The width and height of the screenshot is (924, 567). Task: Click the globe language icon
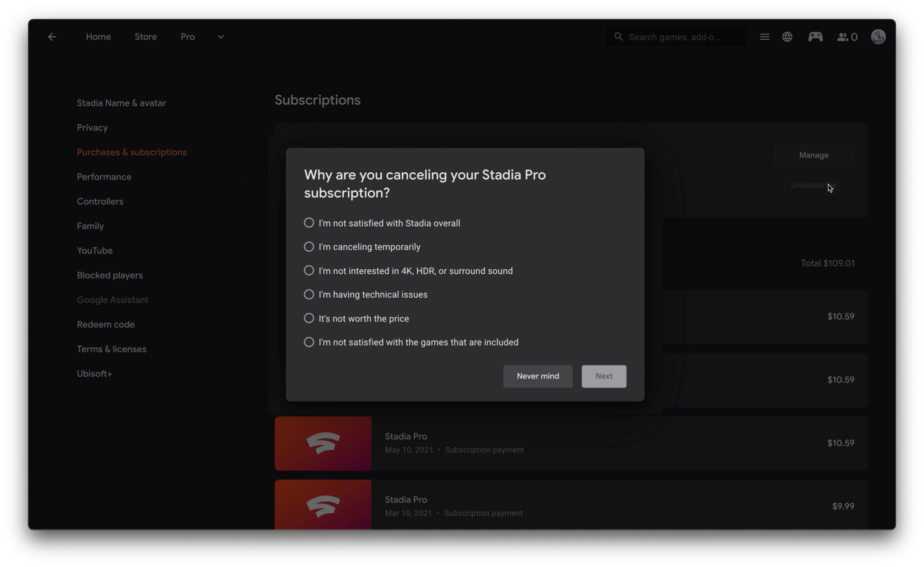(x=787, y=37)
